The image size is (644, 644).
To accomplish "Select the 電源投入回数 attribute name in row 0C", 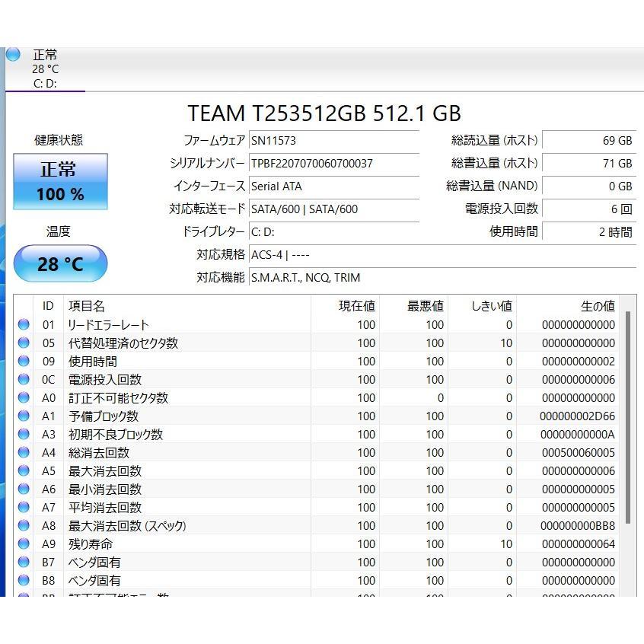I will tap(105, 380).
